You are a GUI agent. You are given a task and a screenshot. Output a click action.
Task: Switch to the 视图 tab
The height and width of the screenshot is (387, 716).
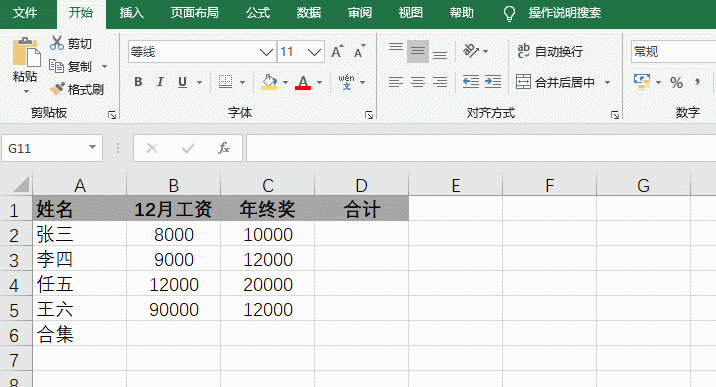coord(411,13)
